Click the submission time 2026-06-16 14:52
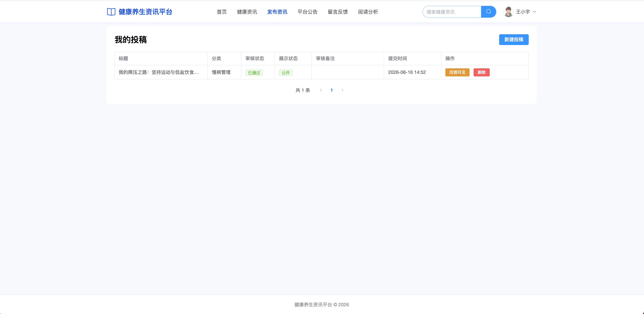 click(407, 72)
